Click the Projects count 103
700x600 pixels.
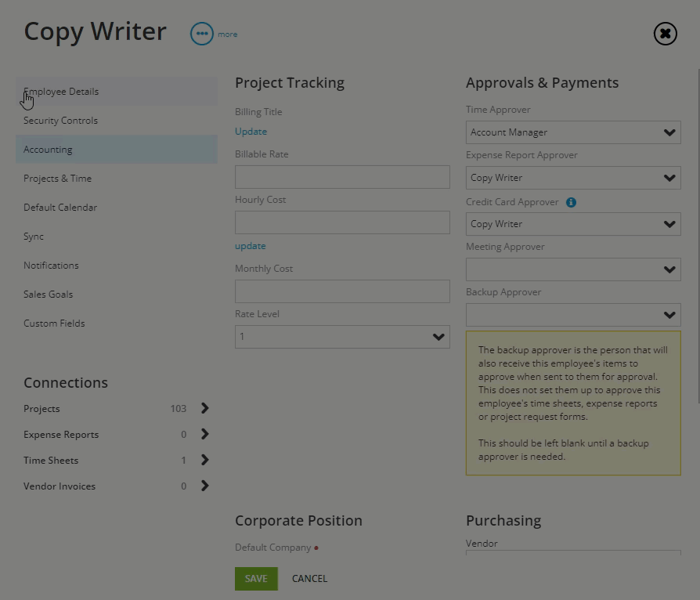(x=178, y=409)
